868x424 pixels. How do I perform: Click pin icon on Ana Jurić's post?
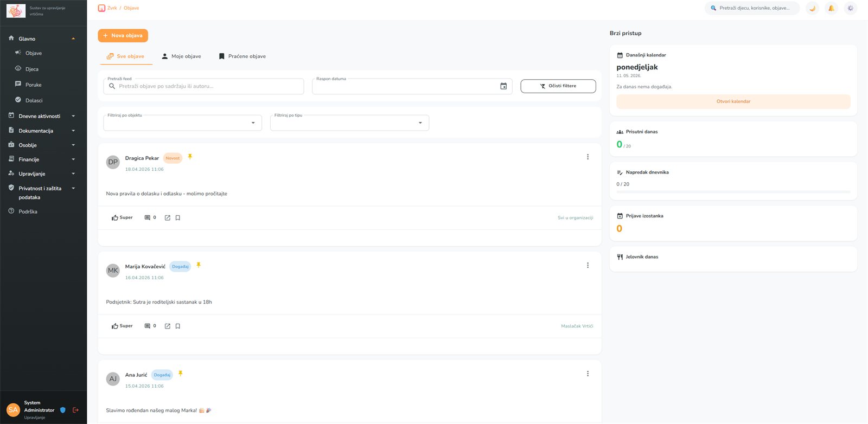pyautogui.click(x=180, y=374)
